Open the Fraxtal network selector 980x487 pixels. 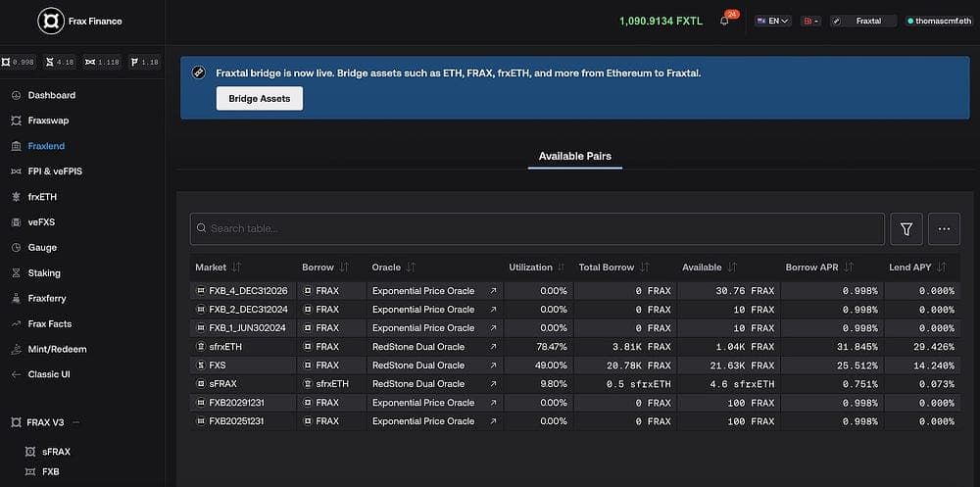click(863, 21)
